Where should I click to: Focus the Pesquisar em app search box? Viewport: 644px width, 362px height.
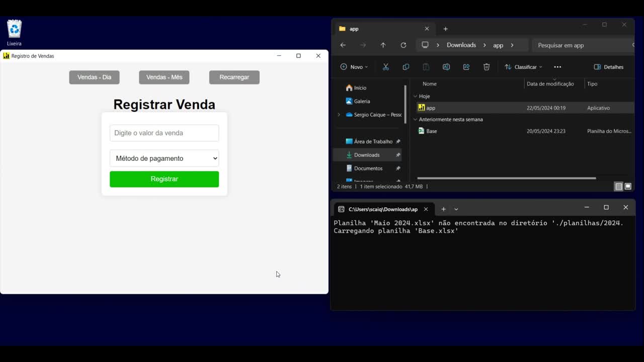click(x=583, y=45)
